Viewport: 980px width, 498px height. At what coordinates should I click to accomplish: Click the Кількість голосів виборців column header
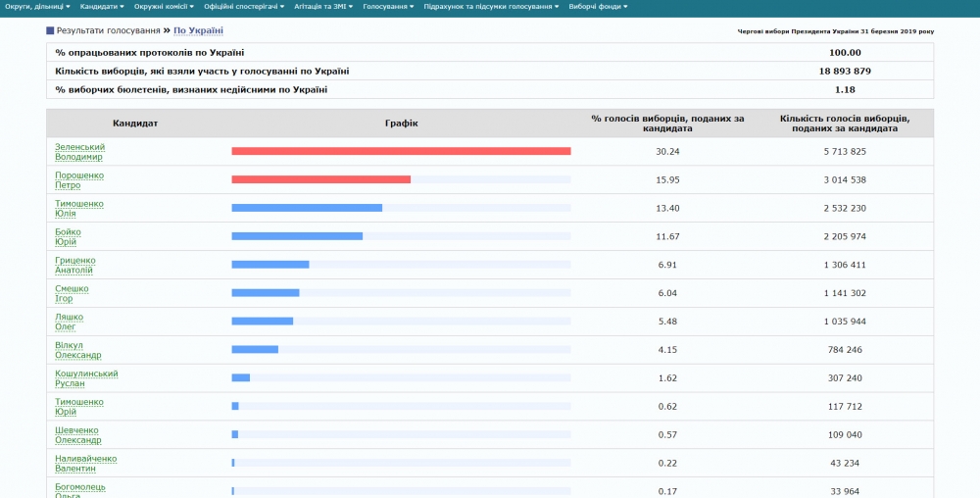[x=845, y=124]
